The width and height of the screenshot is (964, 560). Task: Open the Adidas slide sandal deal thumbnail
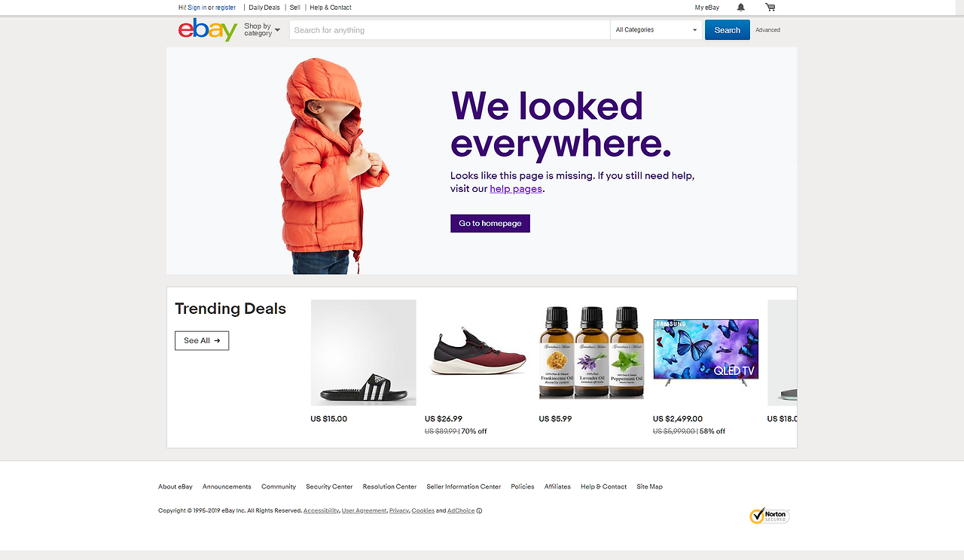click(364, 353)
